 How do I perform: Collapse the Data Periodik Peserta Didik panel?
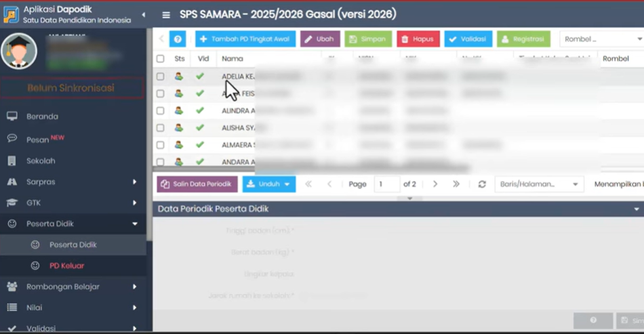(636, 209)
